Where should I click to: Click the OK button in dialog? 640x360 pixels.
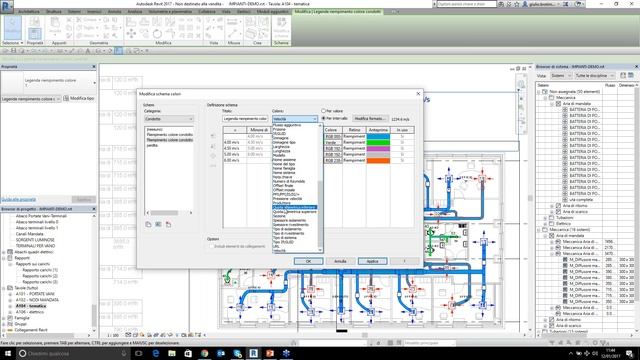click(308, 261)
